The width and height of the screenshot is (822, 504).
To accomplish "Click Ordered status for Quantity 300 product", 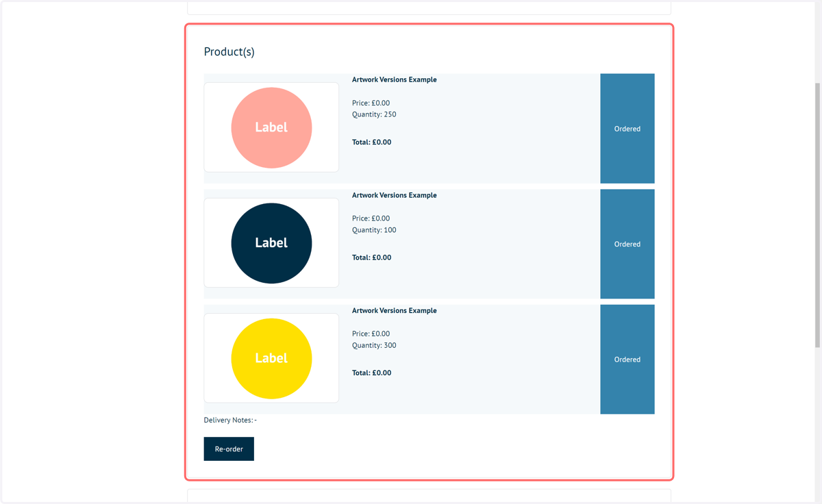I will 627,360.
